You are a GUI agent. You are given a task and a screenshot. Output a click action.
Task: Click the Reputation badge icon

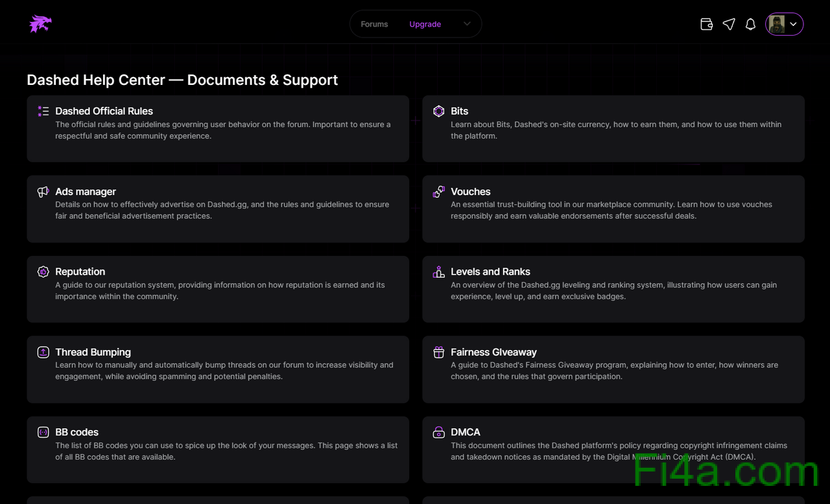coord(43,272)
